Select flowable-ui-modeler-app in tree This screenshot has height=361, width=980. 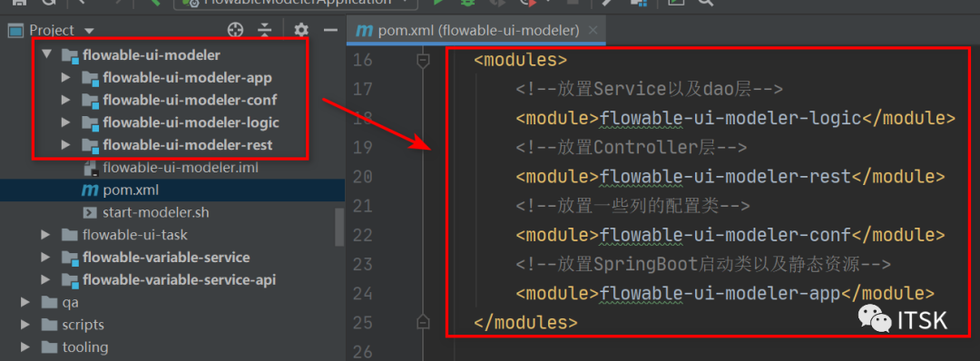(188, 77)
